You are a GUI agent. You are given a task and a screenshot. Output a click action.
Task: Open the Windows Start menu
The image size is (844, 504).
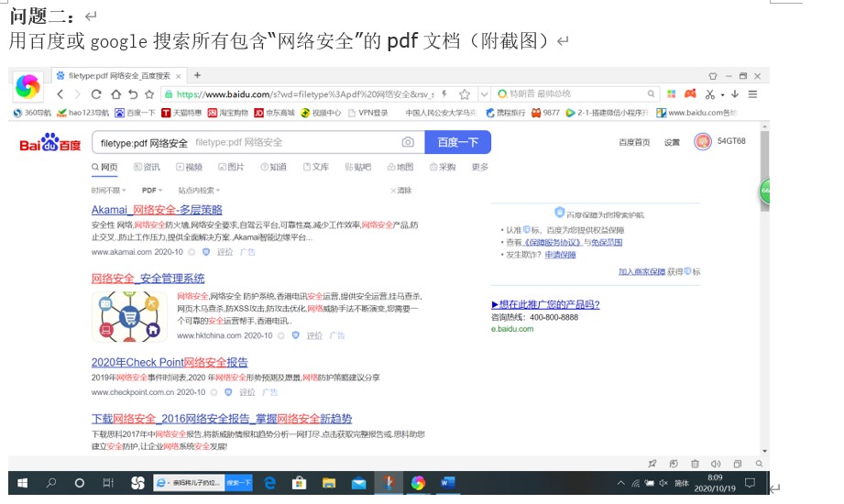pyautogui.click(x=22, y=484)
